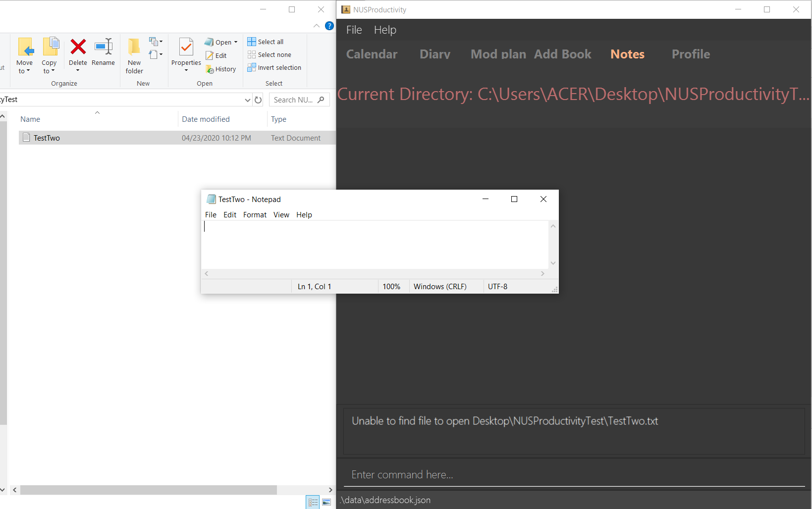Maximize the Notepad window
Image resolution: width=812 pixels, height=509 pixels.
click(514, 199)
